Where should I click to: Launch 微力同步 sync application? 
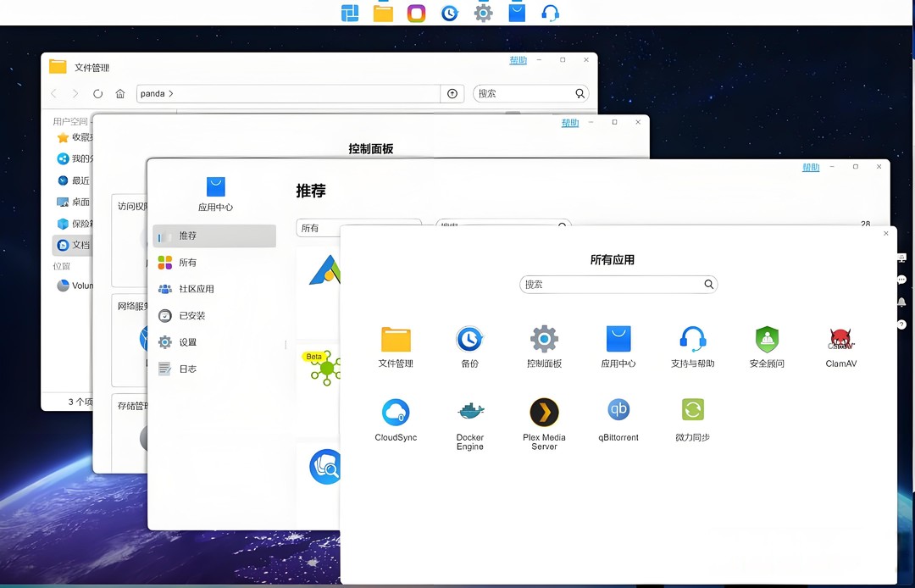[x=692, y=413]
